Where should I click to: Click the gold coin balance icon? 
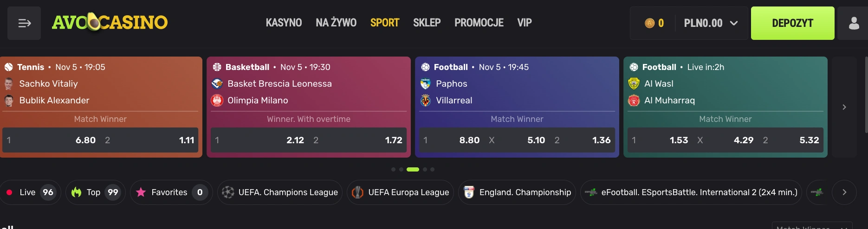[650, 23]
